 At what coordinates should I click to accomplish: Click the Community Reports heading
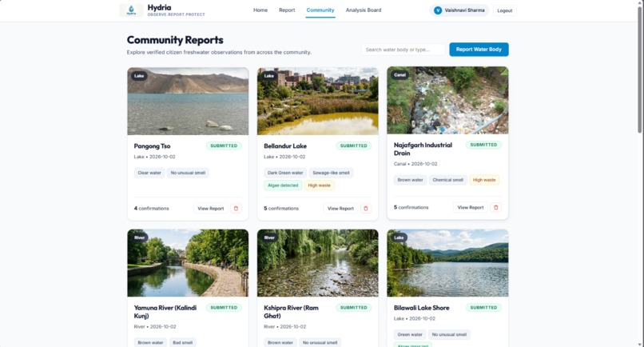pos(175,40)
